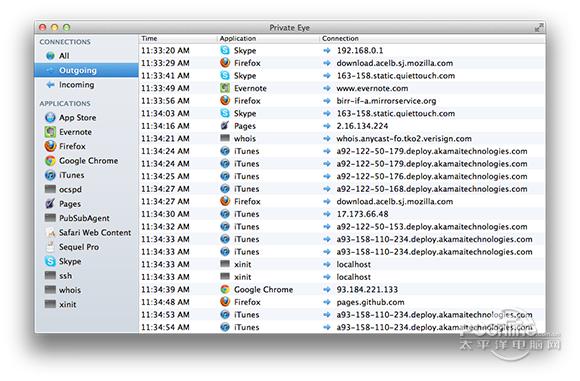The height and width of the screenshot is (381, 580).
Task: Select the App Store icon in sidebar
Action: click(x=50, y=118)
